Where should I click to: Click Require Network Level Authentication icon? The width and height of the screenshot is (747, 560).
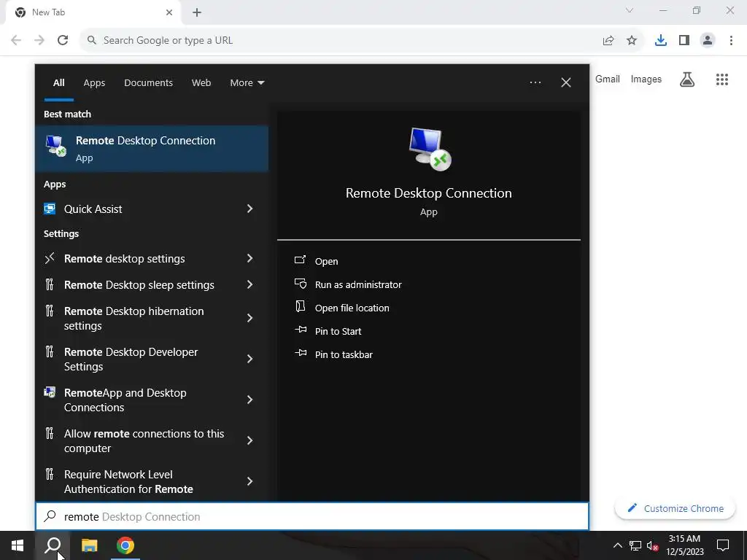50,474
